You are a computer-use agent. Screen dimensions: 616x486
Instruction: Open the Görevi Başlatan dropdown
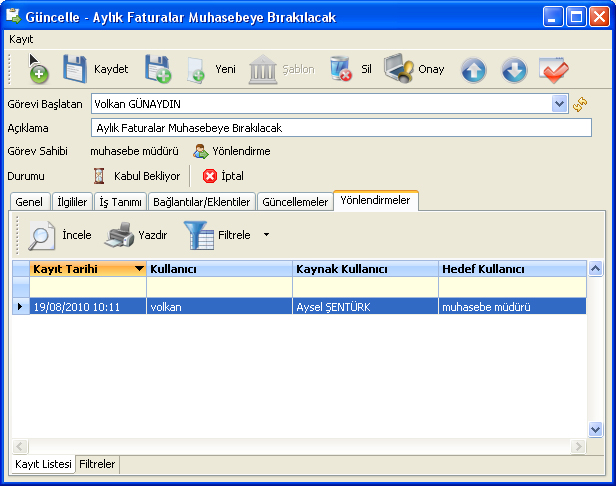pos(559,103)
